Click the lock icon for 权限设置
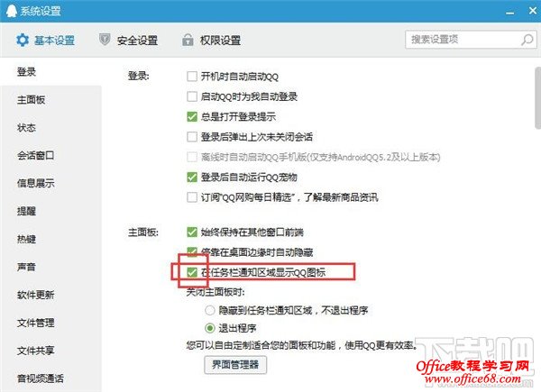Image resolution: width=541 pixels, height=392 pixels. [188, 40]
